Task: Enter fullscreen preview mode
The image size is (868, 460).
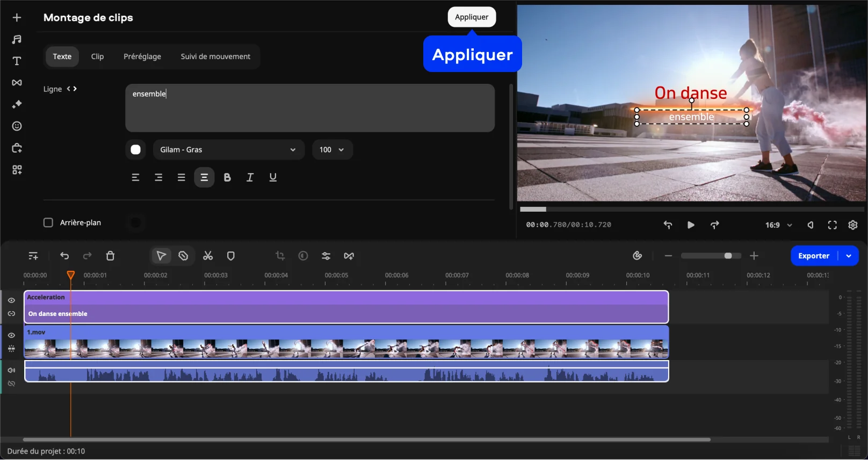Action: pos(832,225)
